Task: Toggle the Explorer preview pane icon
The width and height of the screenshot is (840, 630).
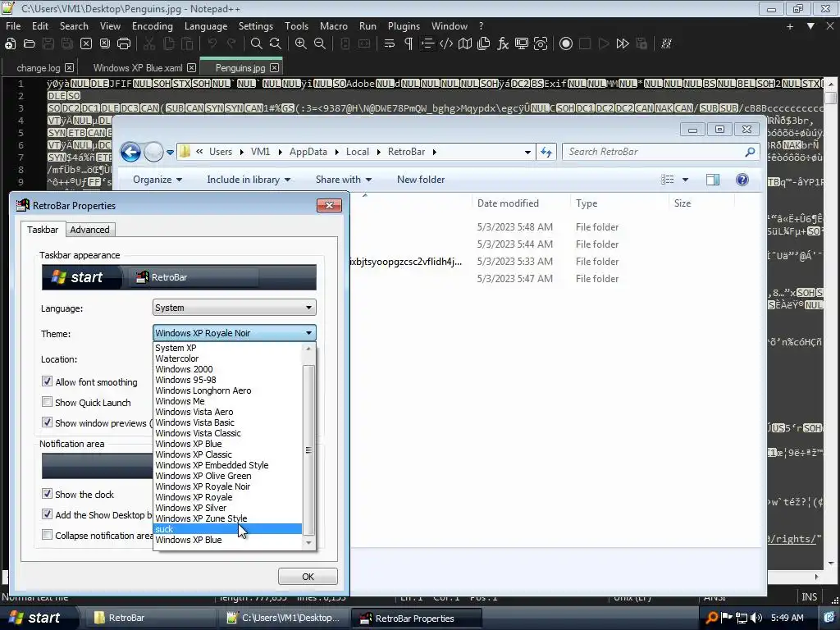Action: point(713,180)
